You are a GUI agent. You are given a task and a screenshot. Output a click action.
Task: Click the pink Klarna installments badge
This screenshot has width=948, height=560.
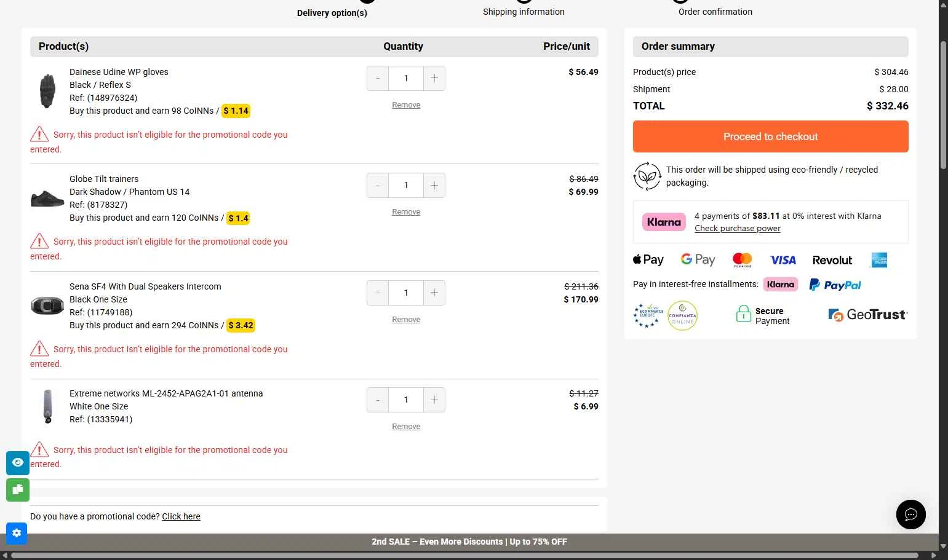pos(781,284)
